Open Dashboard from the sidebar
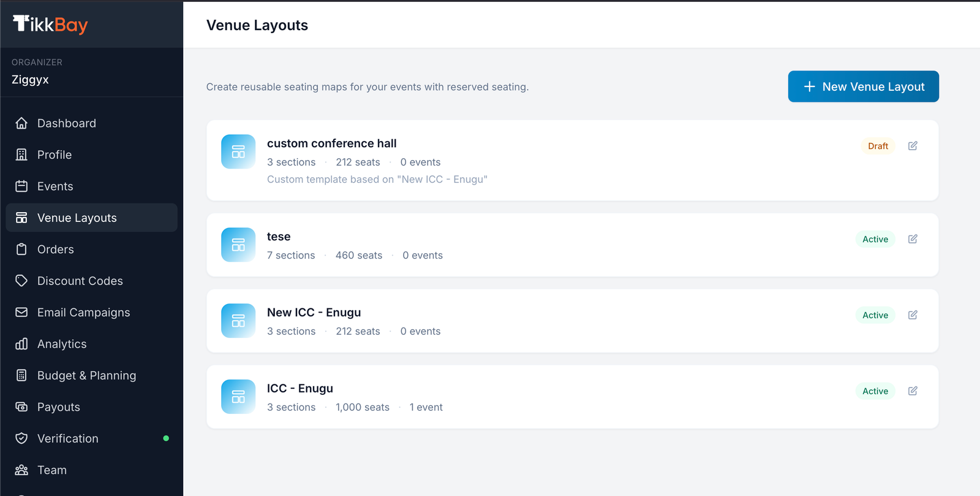980x496 pixels. click(x=66, y=123)
